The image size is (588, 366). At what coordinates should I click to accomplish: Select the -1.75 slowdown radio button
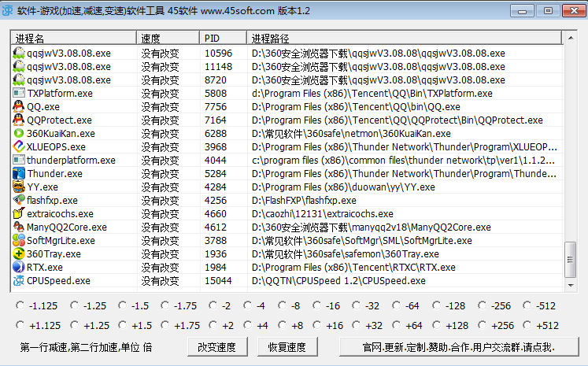pos(165,305)
